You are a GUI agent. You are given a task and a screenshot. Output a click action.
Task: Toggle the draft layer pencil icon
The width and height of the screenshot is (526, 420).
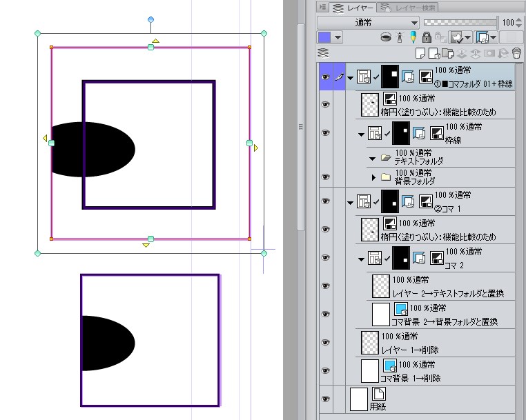pyautogui.click(x=413, y=38)
